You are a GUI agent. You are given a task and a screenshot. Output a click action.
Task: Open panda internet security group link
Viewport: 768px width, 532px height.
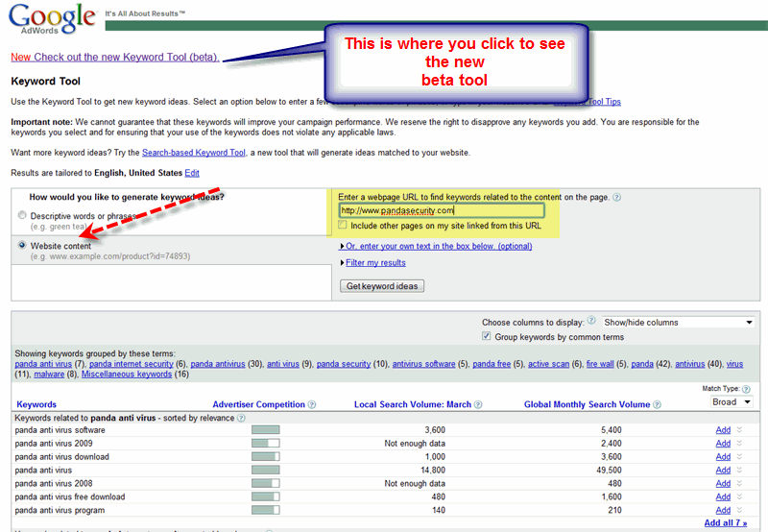pos(132,364)
